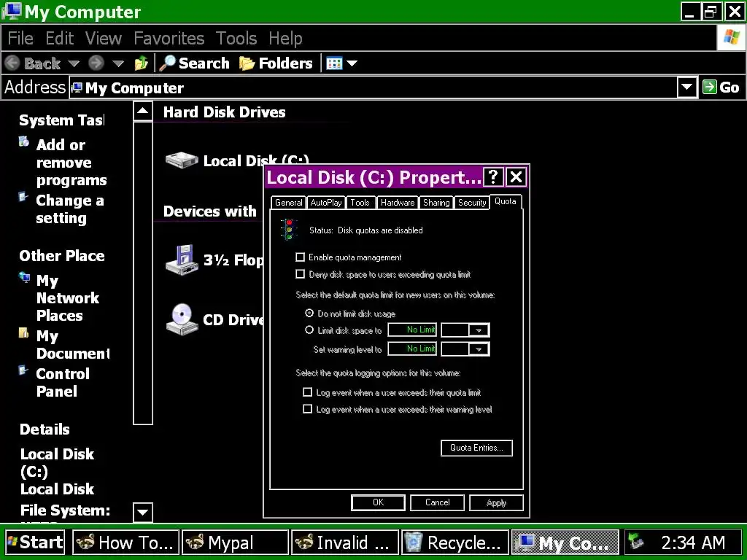This screenshot has width=747, height=560.
Task: Select Do not limit disk usage radio
Action: coord(309,314)
